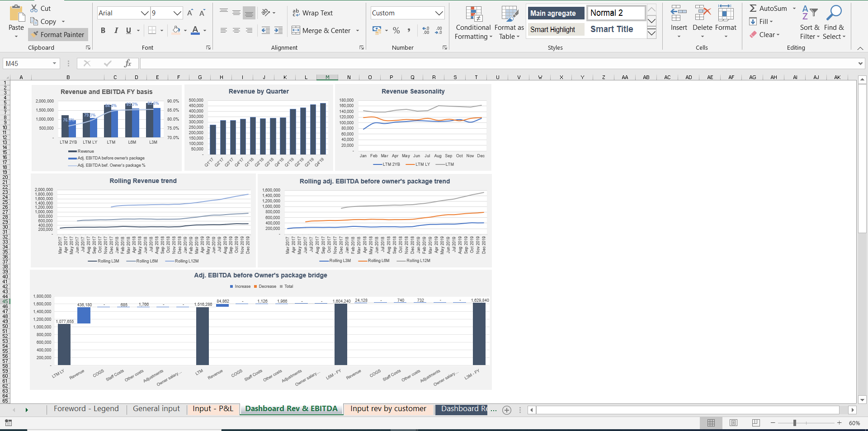Set middle vertical alignment

[x=236, y=13]
